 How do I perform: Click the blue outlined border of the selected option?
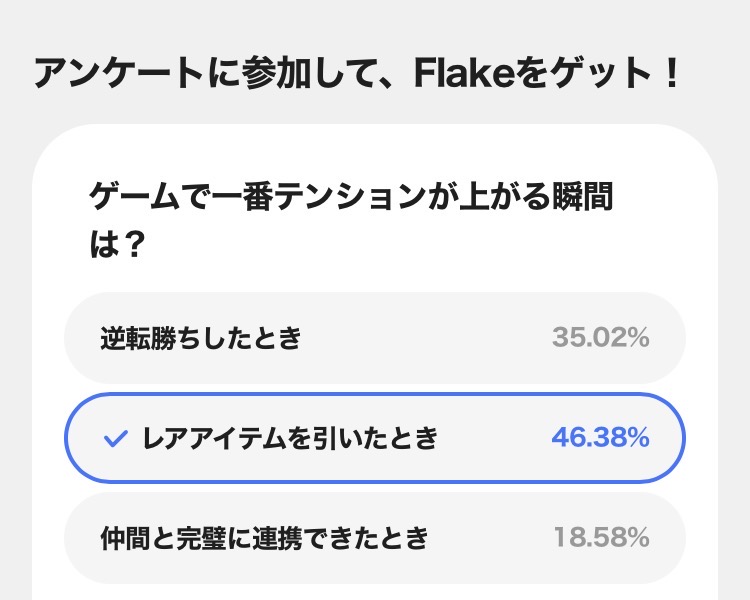(x=375, y=395)
